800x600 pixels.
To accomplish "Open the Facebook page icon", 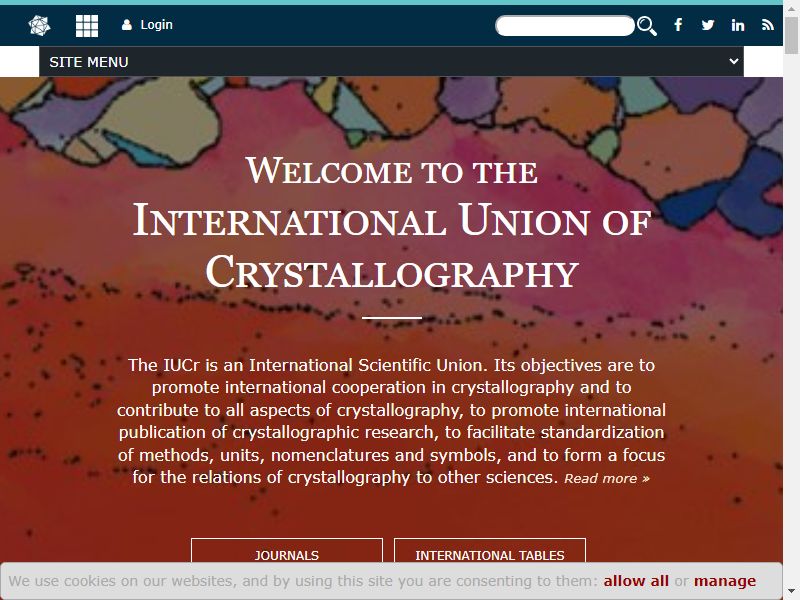I will (x=678, y=24).
